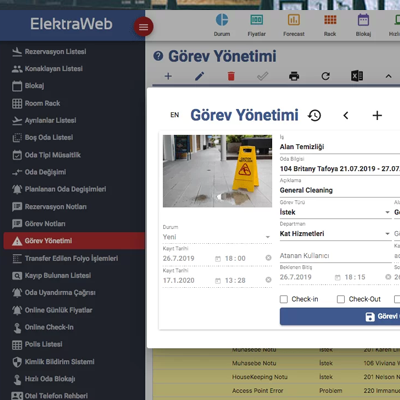400x400 pixels.
Task: Click the İş field showing Alan Temizliği
Action: (340, 147)
